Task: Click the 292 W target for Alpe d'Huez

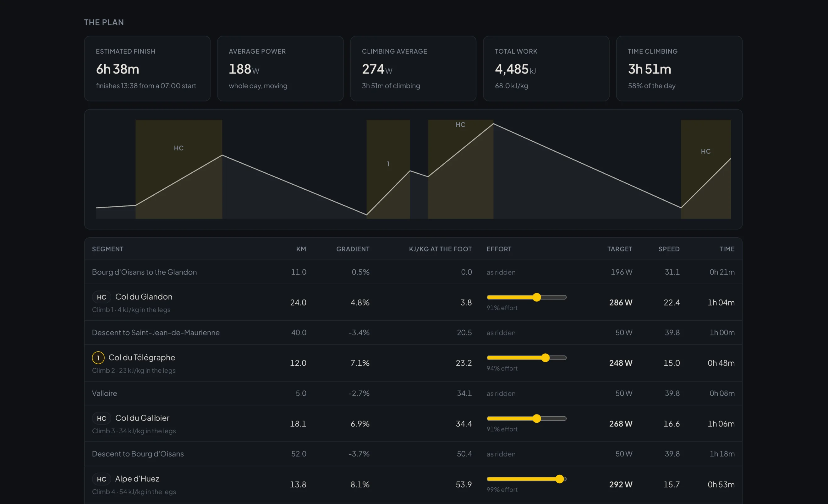Action: pyautogui.click(x=621, y=485)
